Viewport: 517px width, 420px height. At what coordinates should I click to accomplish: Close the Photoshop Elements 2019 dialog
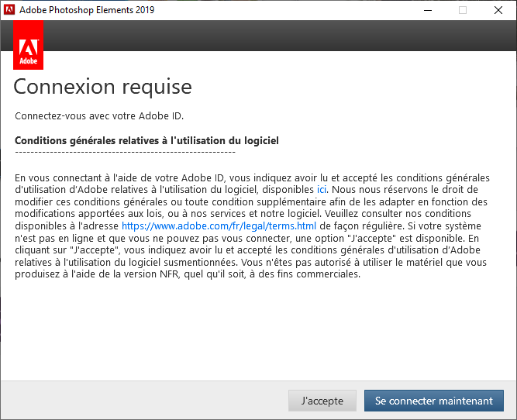click(498, 10)
